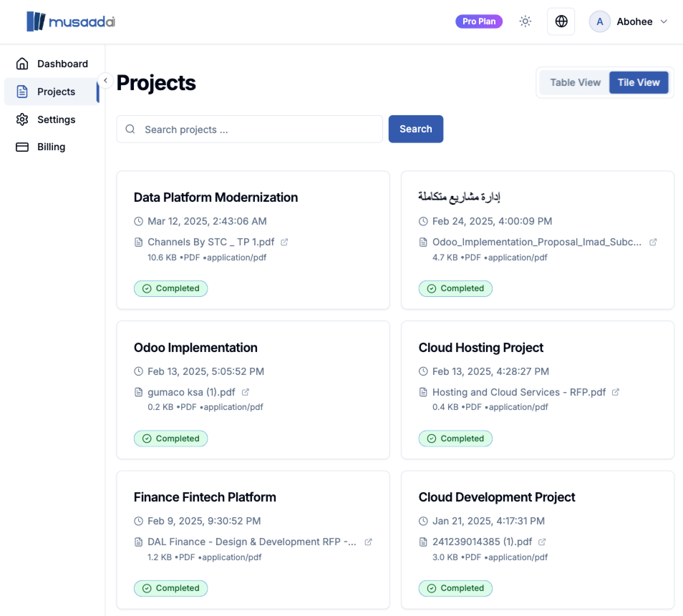Click file icon beside Channels By STC PDF
This screenshot has height=616, width=683.
pos(139,242)
